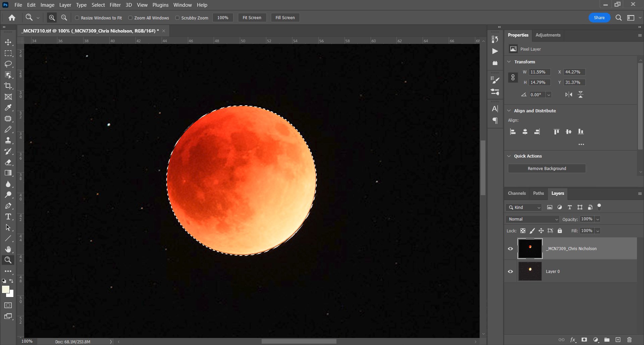Select the Eyedropper tool
The height and width of the screenshot is (345, 644).
coord(8,108)
